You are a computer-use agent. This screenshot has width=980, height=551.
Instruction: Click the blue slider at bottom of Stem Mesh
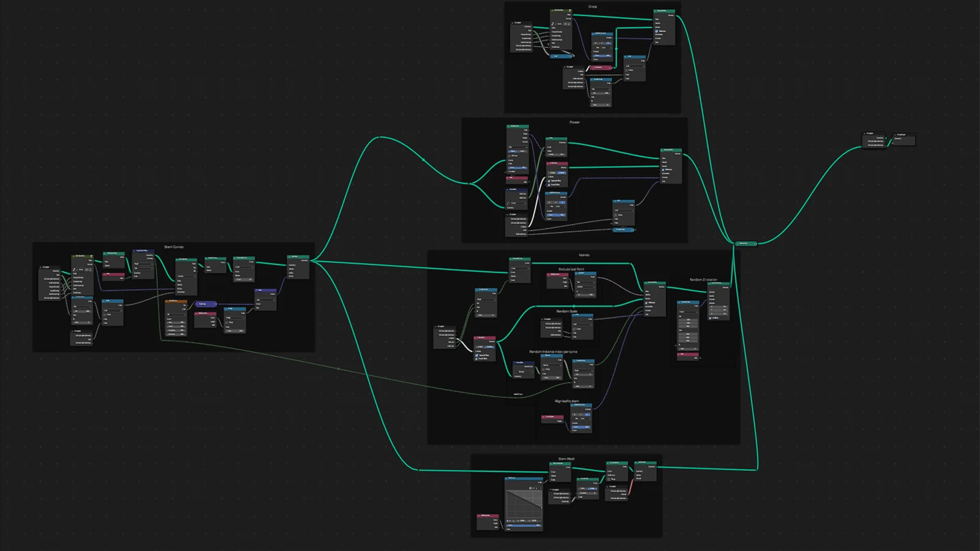click(524, 525)
